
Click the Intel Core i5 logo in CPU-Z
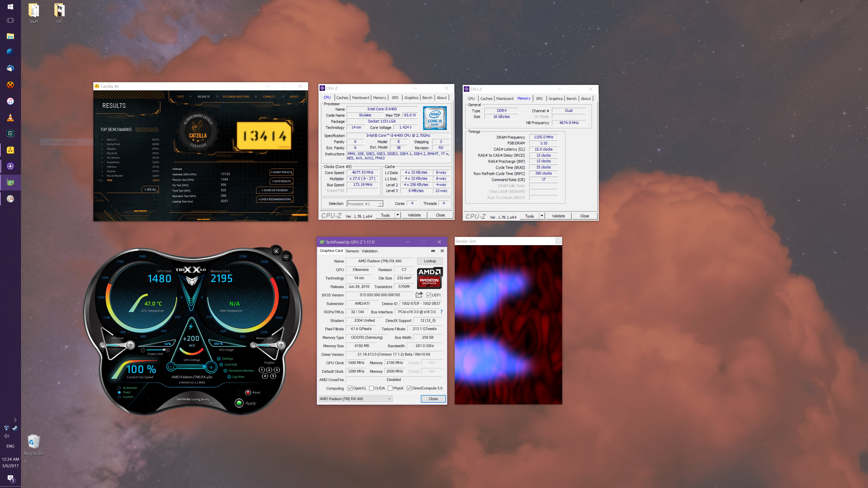click(x=435, y=118)
